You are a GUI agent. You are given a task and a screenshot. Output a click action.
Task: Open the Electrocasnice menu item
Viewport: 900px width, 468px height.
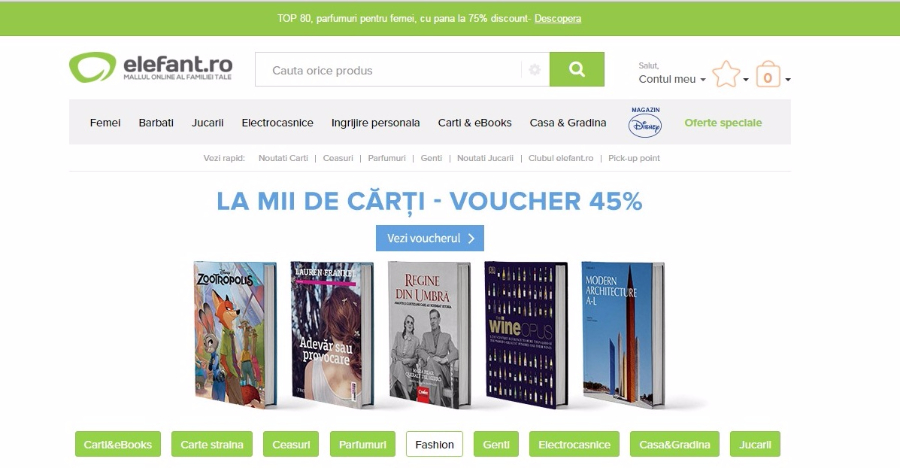[277, 123]
